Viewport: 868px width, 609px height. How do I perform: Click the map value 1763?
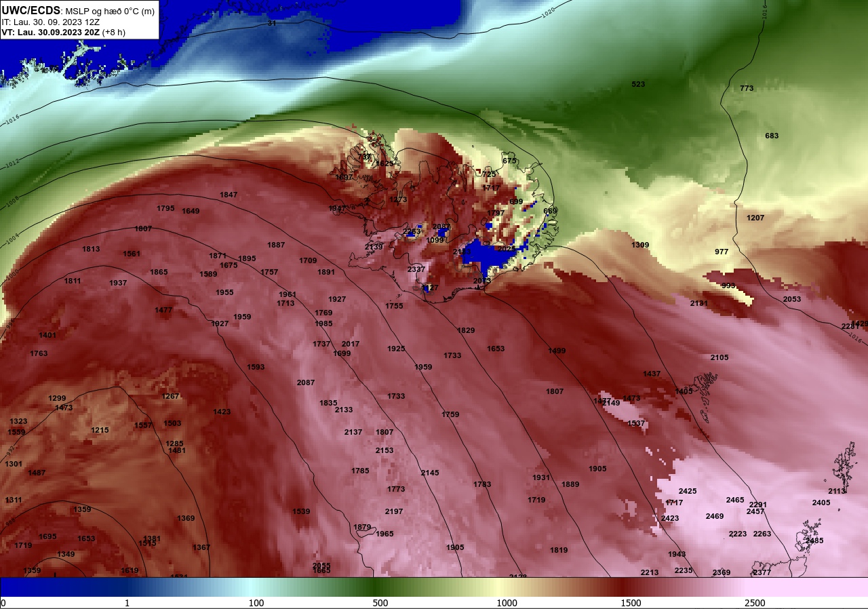pyautogui.click(x=39, y=353)
